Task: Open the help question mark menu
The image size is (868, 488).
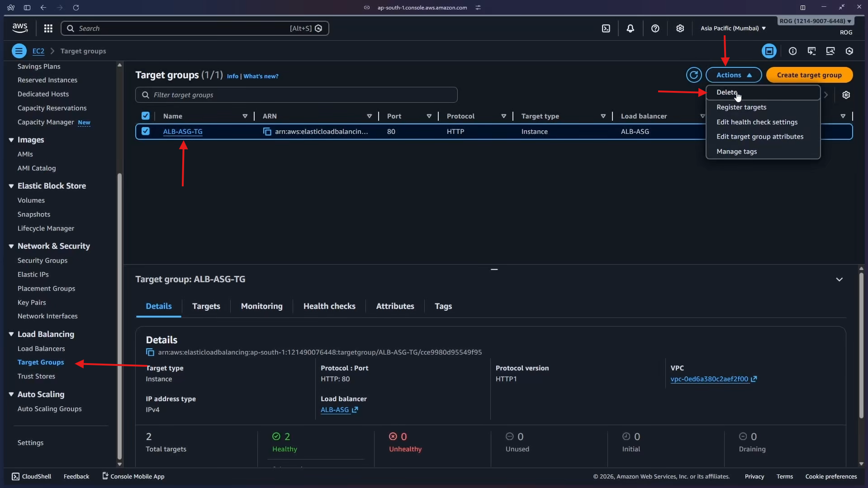Action: tap(655, 28)
